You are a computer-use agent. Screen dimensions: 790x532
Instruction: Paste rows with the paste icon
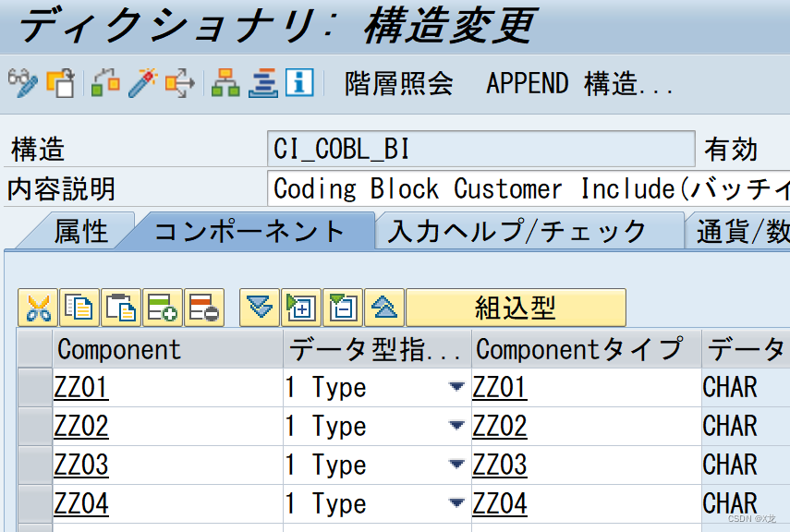point(120,307)
